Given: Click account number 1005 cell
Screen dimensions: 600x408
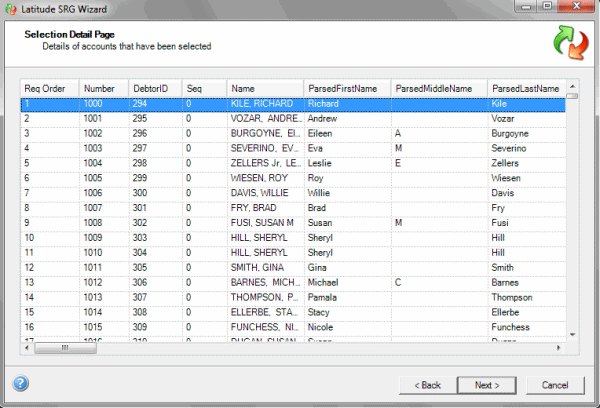Looking at the screenshot, I should [104, 178].
